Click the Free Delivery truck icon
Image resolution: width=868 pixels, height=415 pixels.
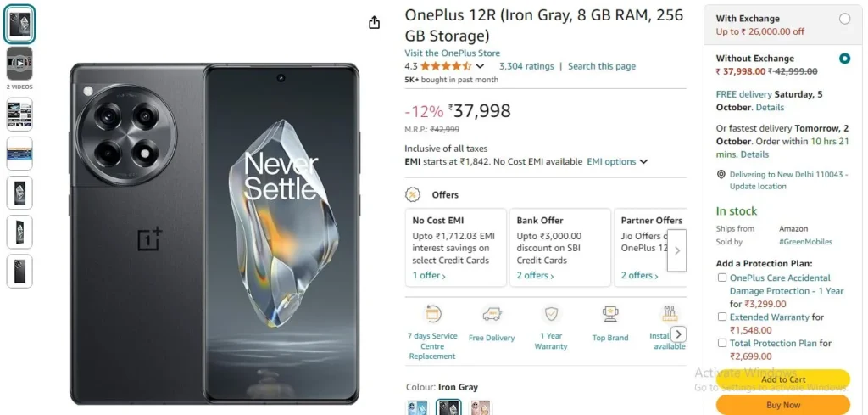492,314
